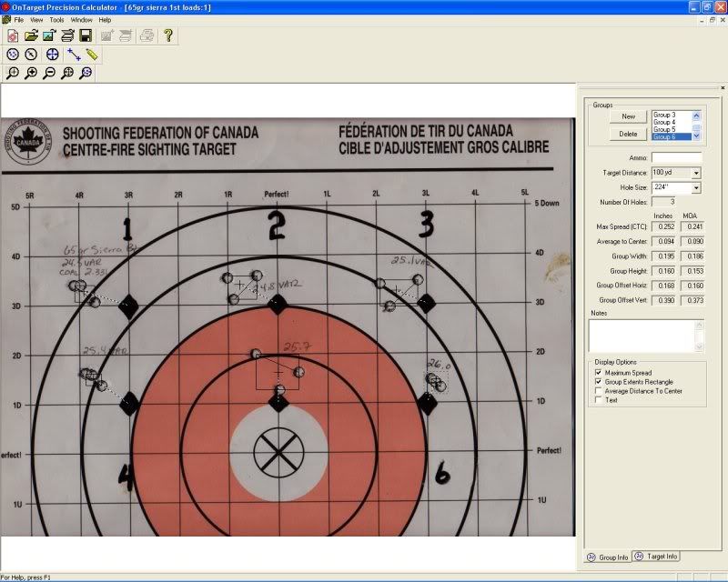Screen dimensions: 728x582
Task: Click Average to Center inches value 0.094
Action: point(664,241)
